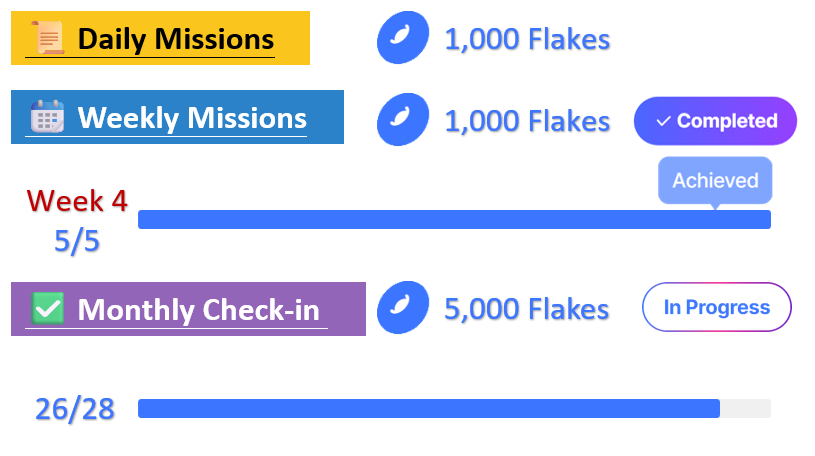The width and height of the screenshot is (815, 456).
Task: Click the Achieved tooltip bubble
Action: [715, 181]
